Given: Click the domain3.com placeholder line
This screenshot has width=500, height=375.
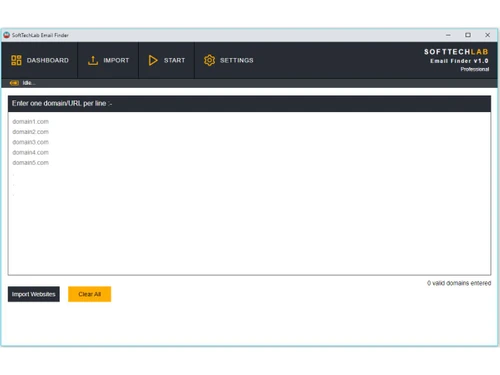Looking at the screenshot, I should [31, 142].
